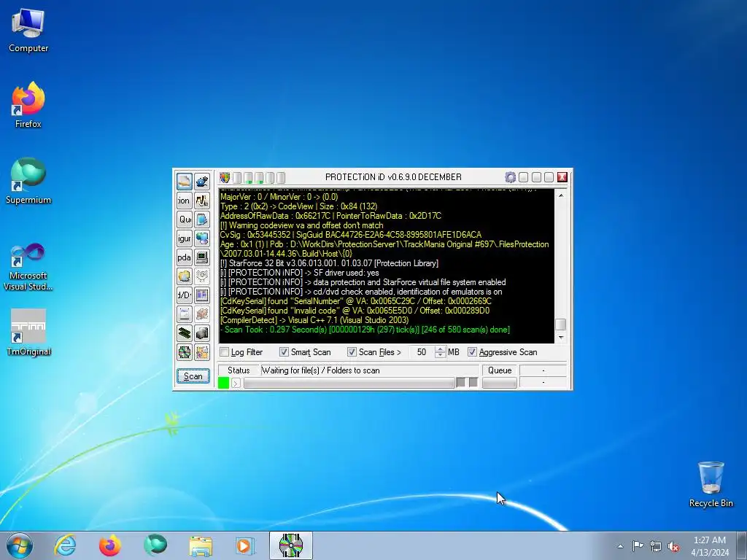Viewport: 747px width, 560px height.
Task: Click the open-file hand icon in the sidebar
Action: coord(185,182)
